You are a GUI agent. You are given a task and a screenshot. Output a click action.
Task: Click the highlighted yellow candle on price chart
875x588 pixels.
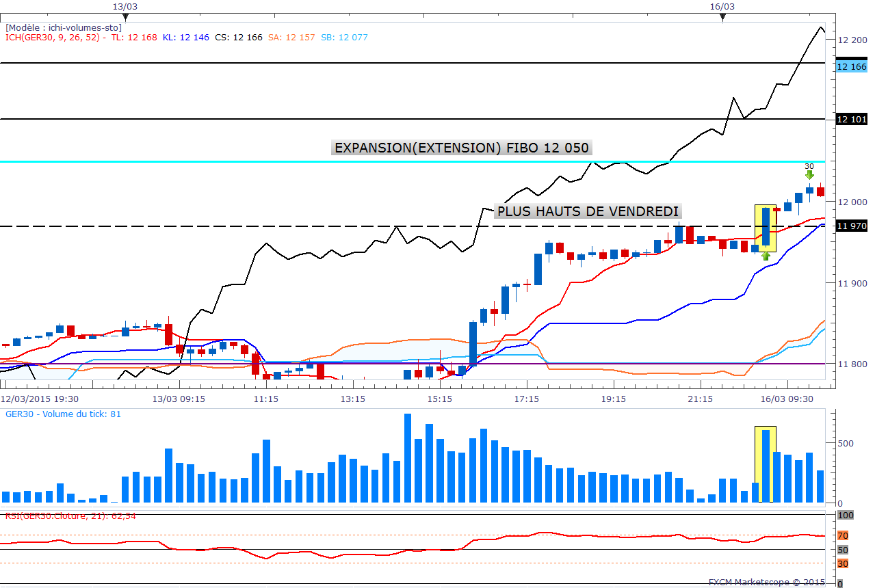[766, 228]
